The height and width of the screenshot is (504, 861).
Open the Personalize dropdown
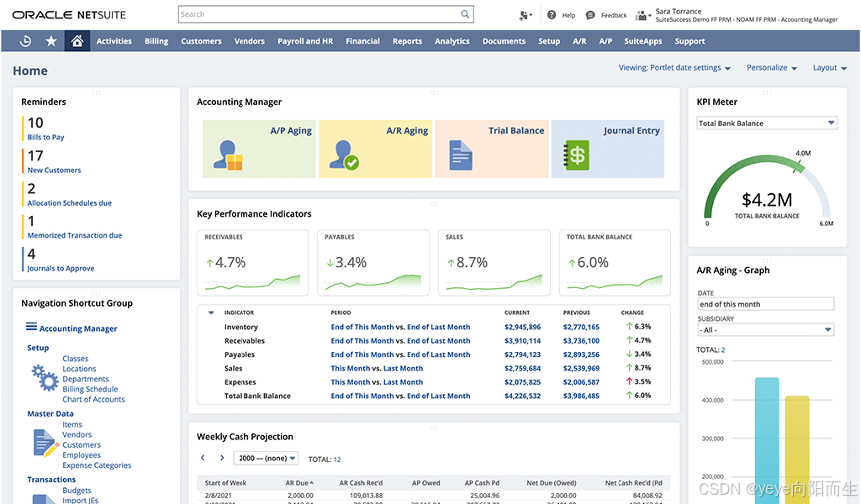(772, 67)
